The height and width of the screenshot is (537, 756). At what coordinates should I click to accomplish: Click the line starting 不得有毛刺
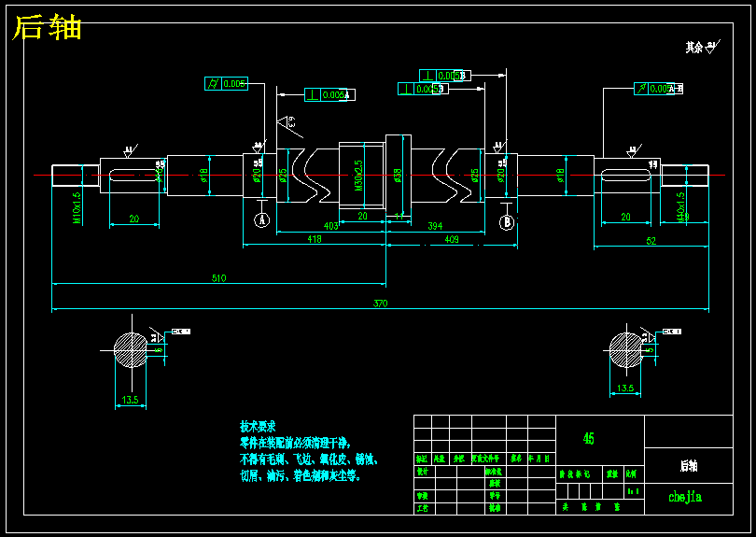point(309,459)
